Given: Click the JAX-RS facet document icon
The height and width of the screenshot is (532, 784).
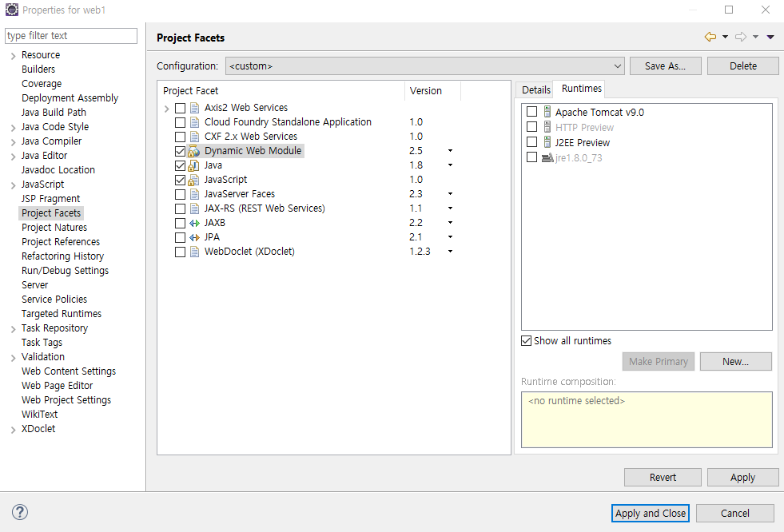Looking at the screenshot, I should [194, 208].
